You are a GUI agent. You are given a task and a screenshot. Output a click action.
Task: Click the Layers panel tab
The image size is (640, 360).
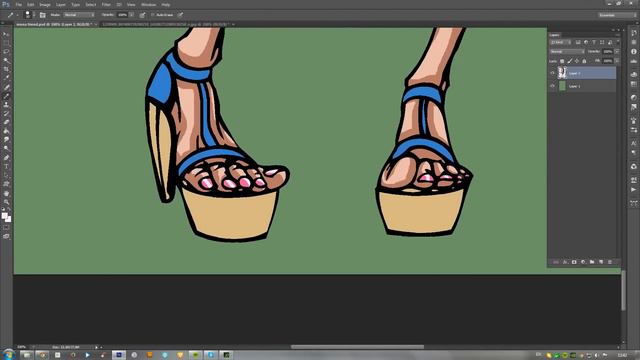pyautogui.click(x=555, y=35)
